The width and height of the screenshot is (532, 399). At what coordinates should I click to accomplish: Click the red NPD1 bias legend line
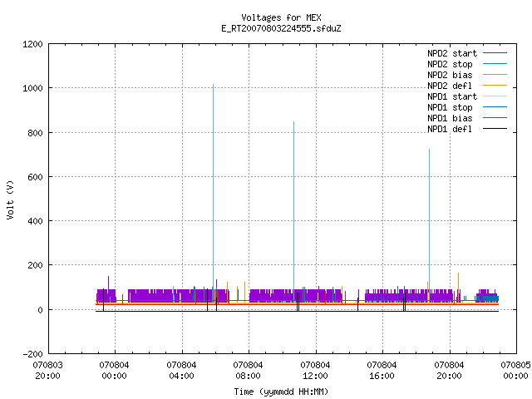click(495, 118)
